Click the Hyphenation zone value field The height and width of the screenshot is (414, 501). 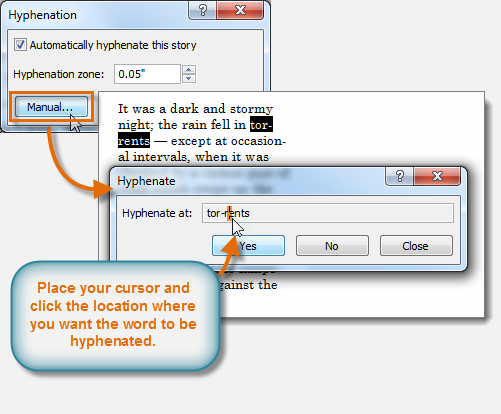pyautogui.click(x=147, y=74)
